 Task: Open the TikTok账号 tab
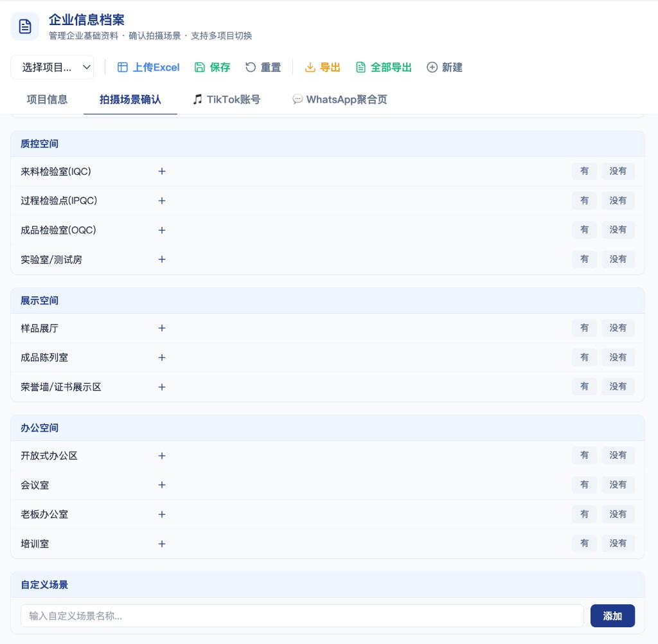(227, 100)
